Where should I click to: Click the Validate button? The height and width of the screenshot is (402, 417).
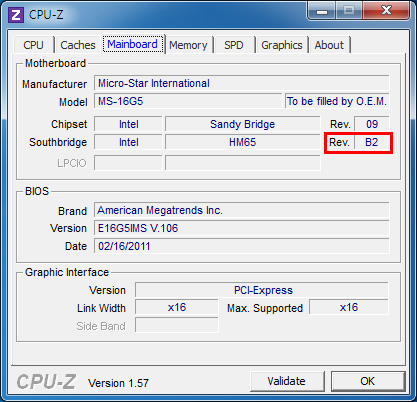[x=287, y=381]
